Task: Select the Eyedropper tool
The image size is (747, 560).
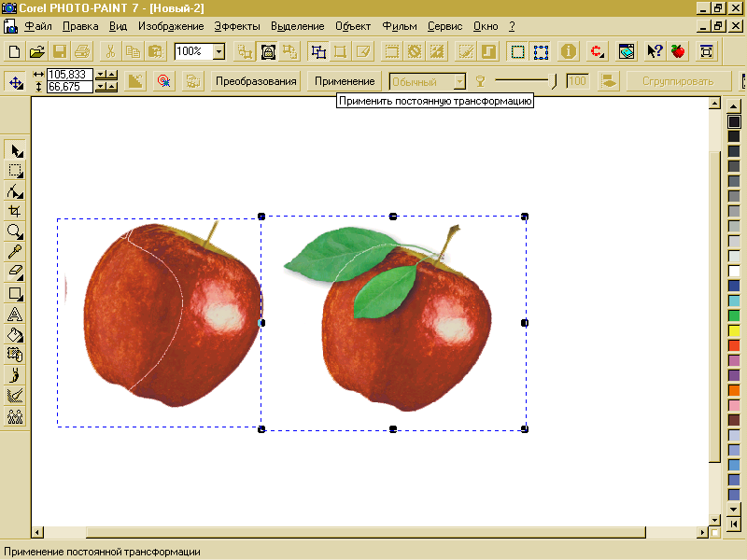Action: [x=15, y=252]
